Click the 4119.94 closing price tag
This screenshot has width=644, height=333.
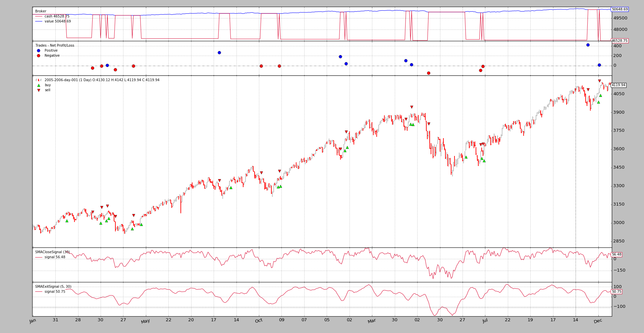[619, 85]
